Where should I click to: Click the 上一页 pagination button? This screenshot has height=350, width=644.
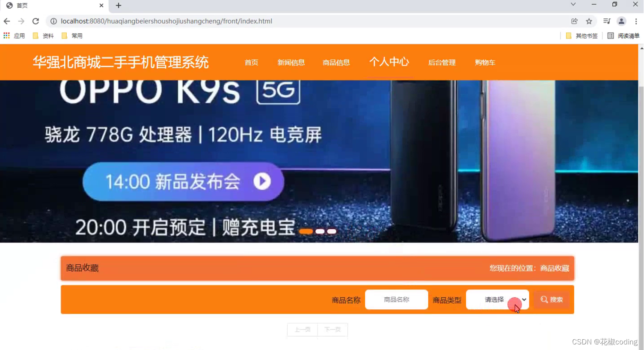click(303, 329)
